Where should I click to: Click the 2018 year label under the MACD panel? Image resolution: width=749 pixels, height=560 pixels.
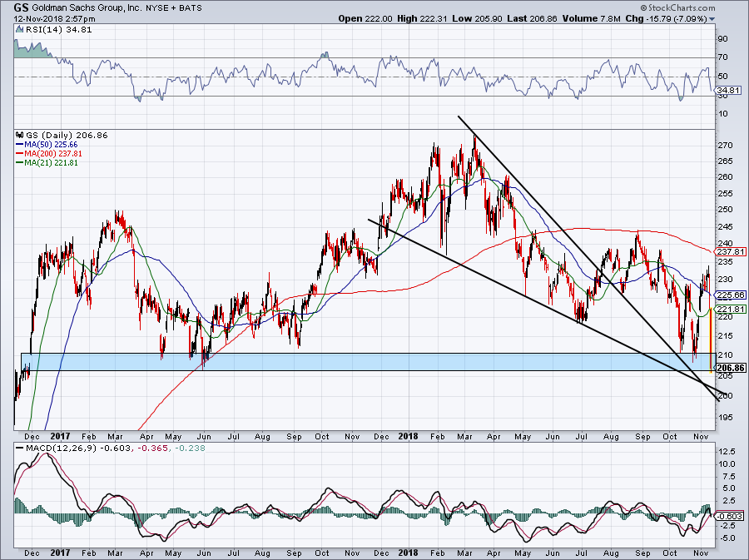point(409,553)
